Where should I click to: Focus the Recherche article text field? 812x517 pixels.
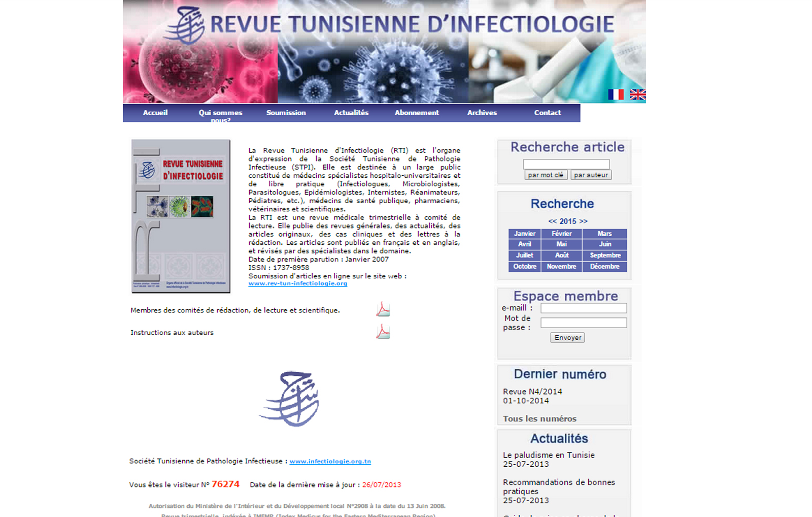[566, 164]
